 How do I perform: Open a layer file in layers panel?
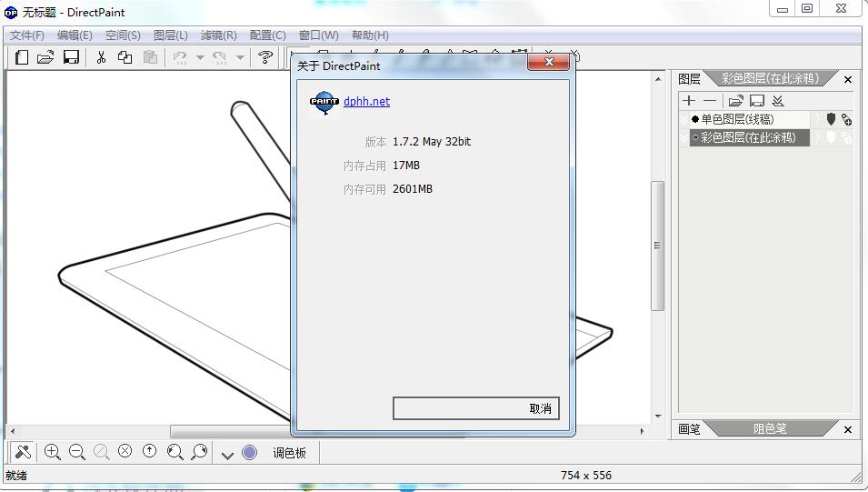(x=735, y=100)
